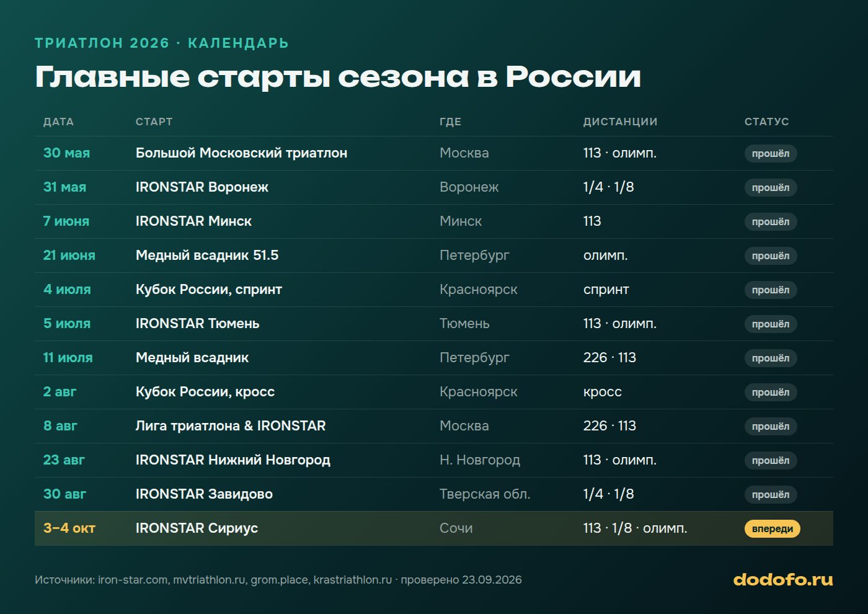Viewport: 868px width, 614px height.
Task: Select the 'IRONSTAR Завидово' event name
Action: tap(204, 494)
